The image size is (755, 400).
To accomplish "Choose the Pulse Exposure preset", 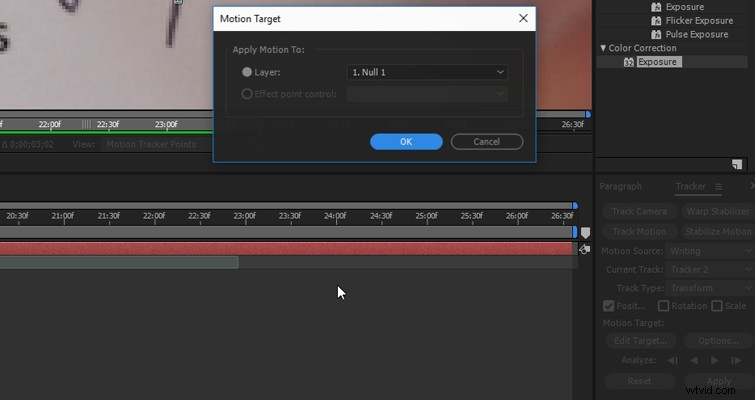I will click(697, 35).
